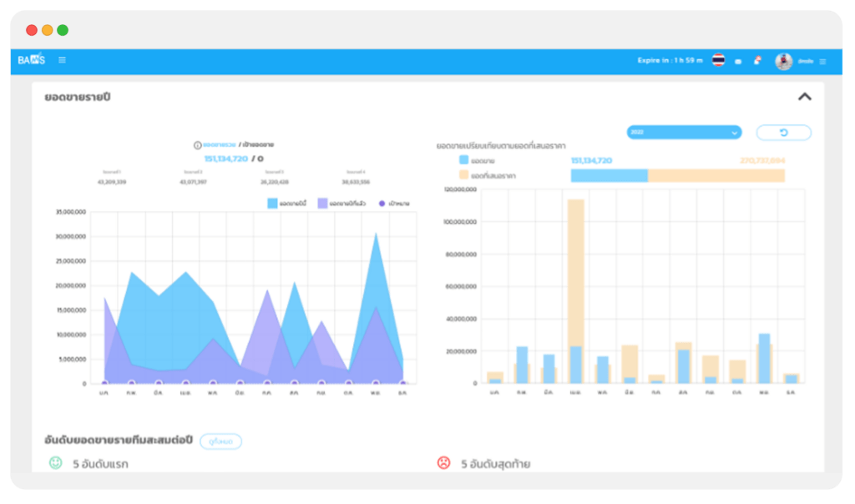
Task: Click the view-all pill button beside team ranking
Action: [x=220, y=441]
